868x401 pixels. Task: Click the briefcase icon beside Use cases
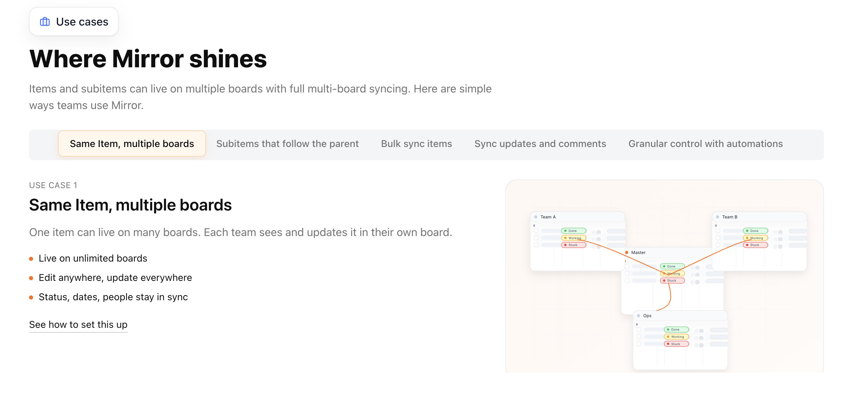point(45,22)
